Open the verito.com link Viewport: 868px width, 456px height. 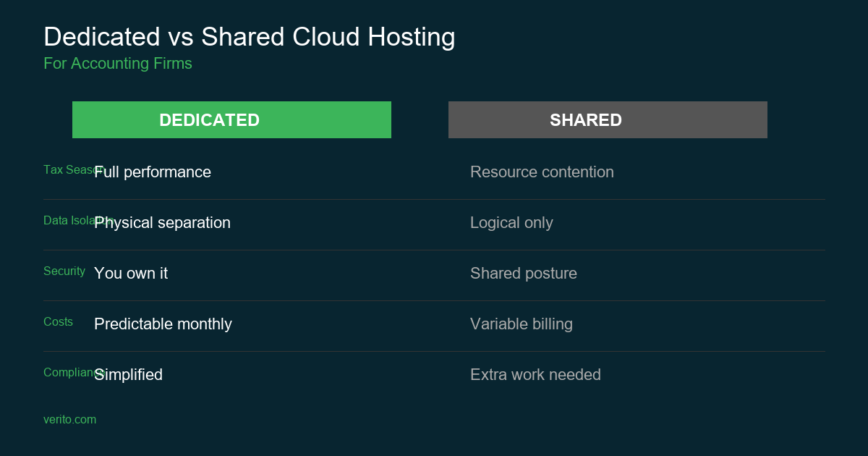tap(69, 420)
